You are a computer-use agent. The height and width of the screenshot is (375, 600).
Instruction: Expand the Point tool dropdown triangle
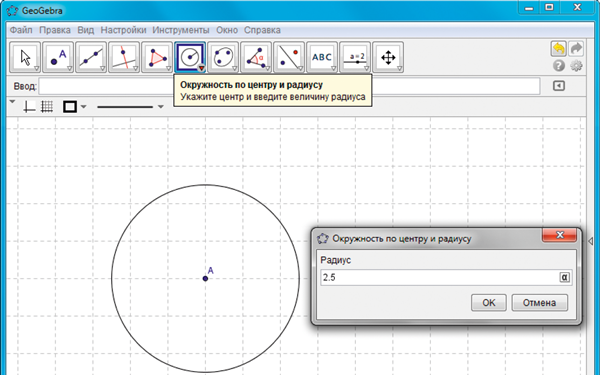tap(70, 68)
